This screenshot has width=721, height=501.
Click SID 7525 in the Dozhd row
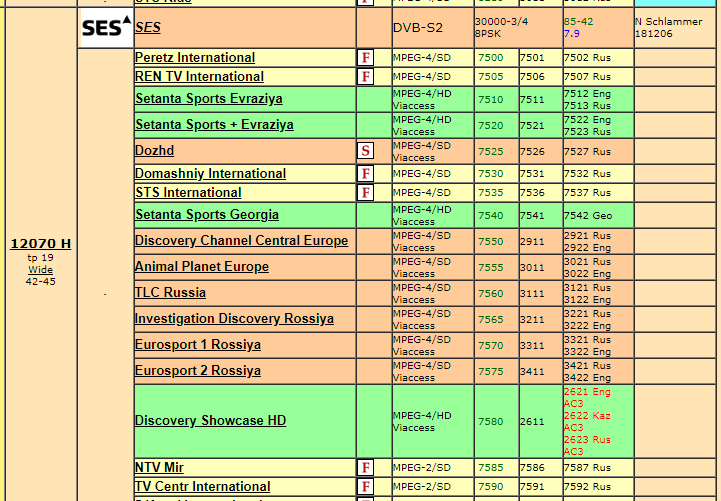click(491, 152)
